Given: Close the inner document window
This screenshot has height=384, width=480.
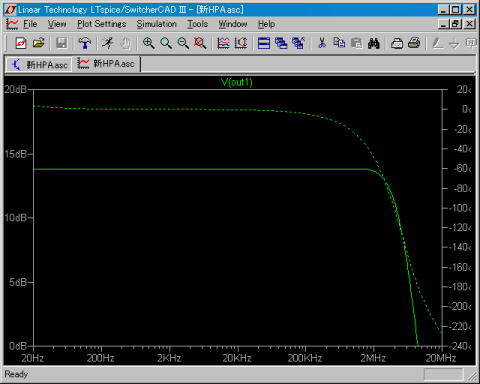Looking at the screenshot, I should click(469, 24).
